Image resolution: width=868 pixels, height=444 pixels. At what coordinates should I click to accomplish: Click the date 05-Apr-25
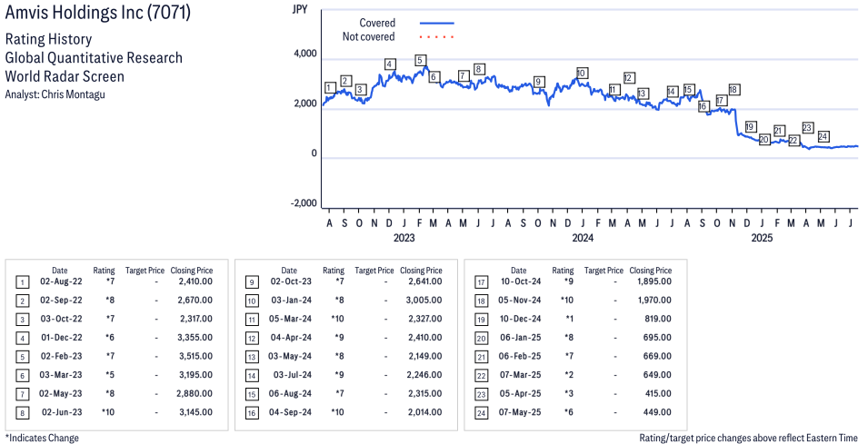point(521,394)
